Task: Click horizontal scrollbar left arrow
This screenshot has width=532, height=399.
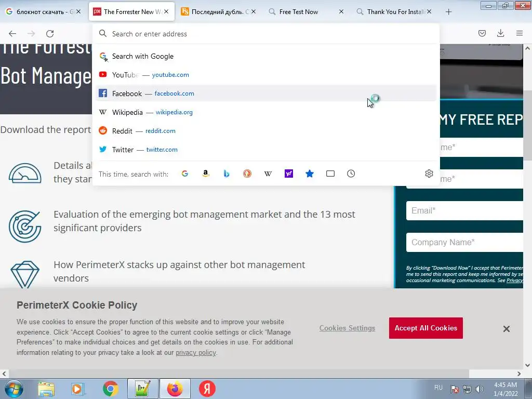Action: coord(4,374)
